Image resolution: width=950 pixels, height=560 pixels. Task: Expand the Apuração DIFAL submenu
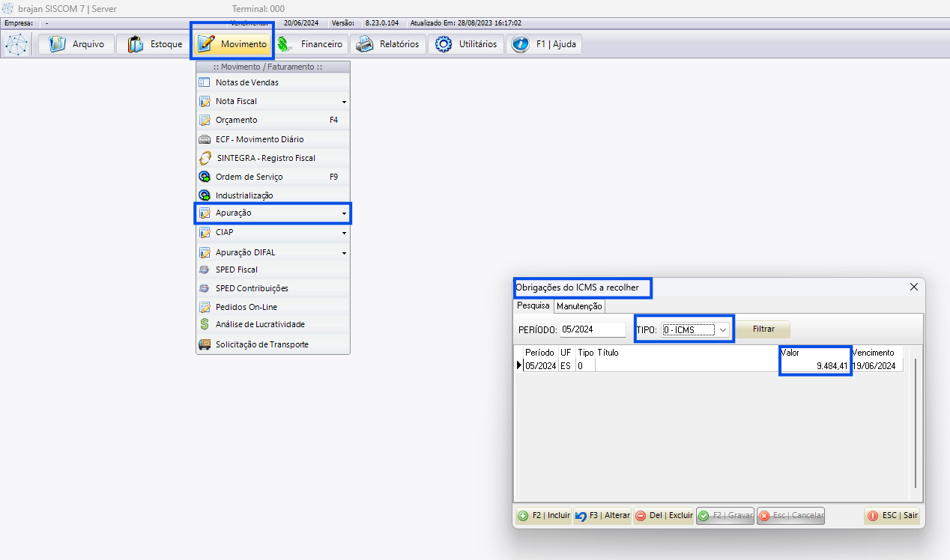[x=273, y=252]
